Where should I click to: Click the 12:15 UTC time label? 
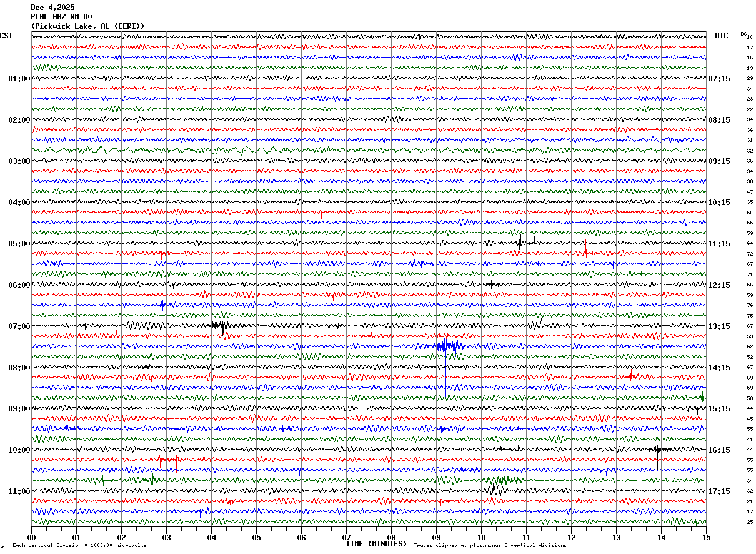(x=719, y=285)
